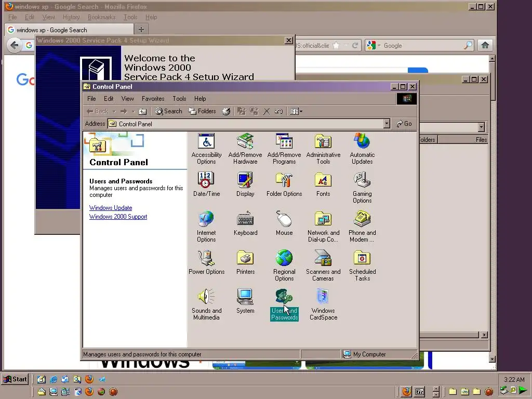This screenshot has height=399, width=532.
Task: Click the 7z taskbar button
Action: 420,392
